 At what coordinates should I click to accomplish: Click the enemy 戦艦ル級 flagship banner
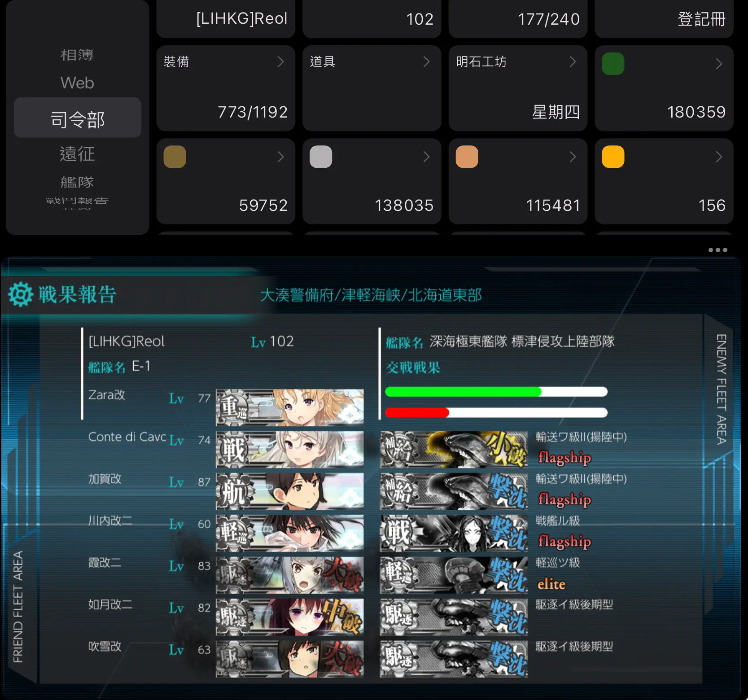click(454, 533)
